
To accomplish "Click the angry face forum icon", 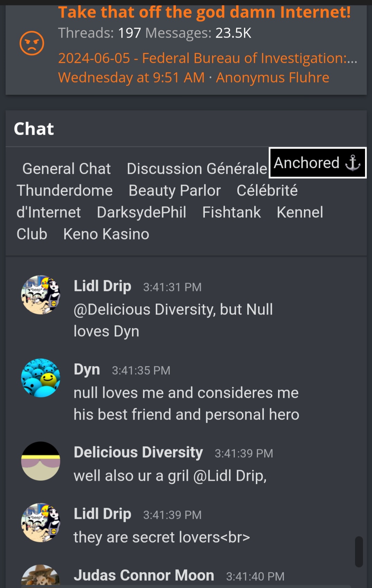I will tap(32, 43).
